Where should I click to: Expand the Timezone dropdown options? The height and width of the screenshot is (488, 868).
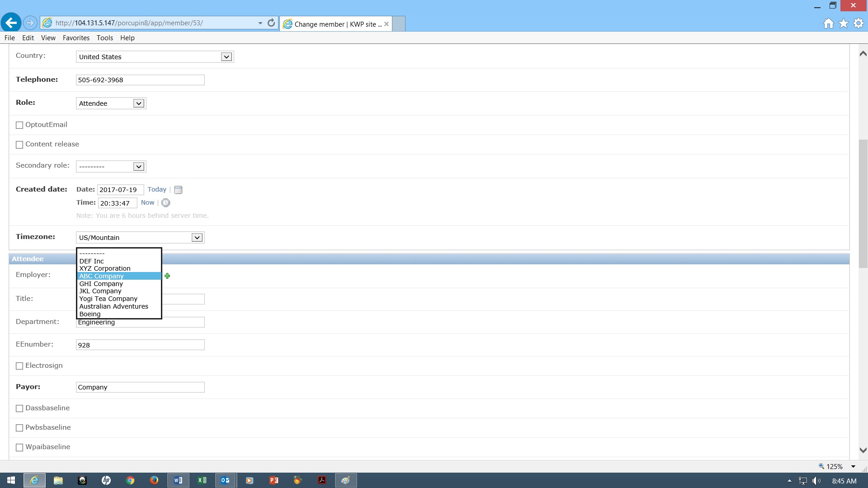point(197,238)
